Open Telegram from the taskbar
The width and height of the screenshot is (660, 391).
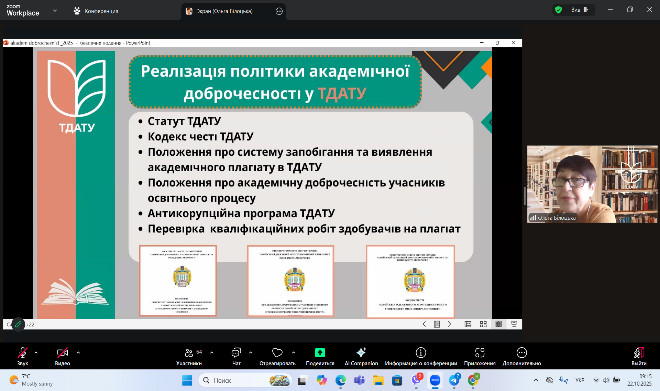tap(454, 380)
